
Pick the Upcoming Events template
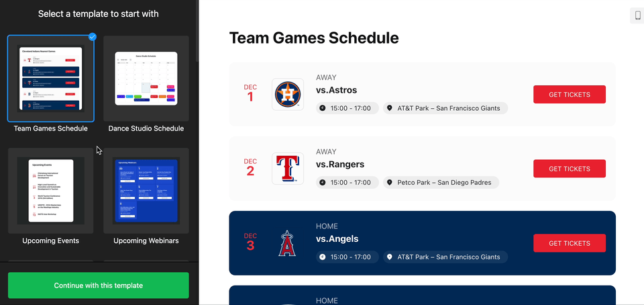pyautogui.click(x=51, y=191)
